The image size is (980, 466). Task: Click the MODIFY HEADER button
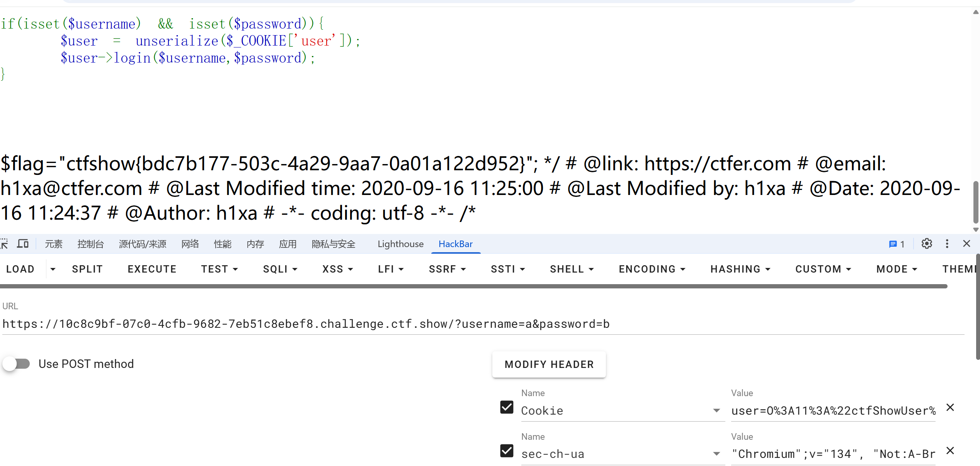[x=549, y=364]
